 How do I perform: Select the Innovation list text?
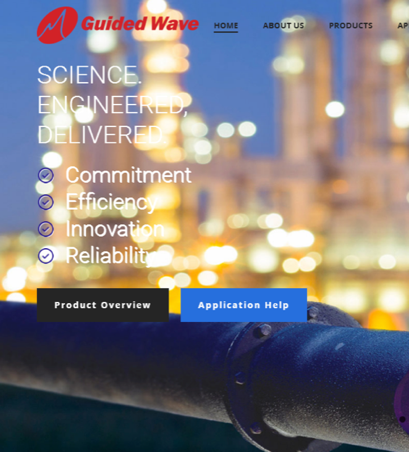[x=115, y=229]
